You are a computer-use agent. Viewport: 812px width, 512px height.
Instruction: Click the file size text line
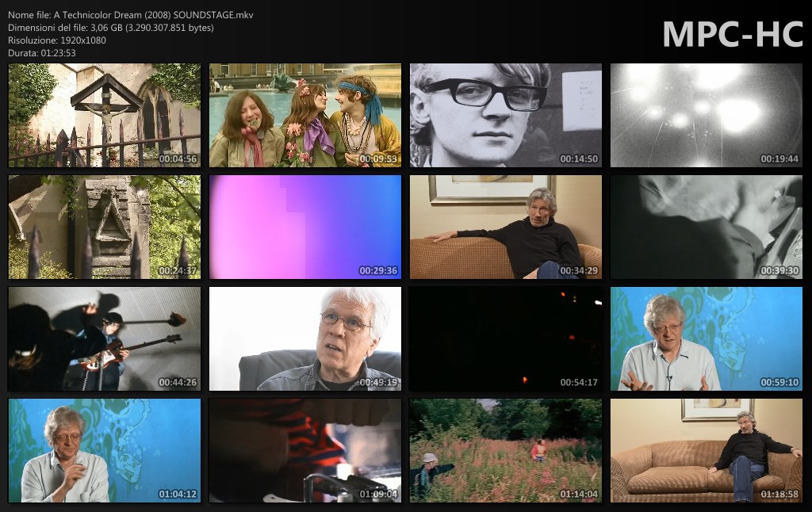(111, 28)
